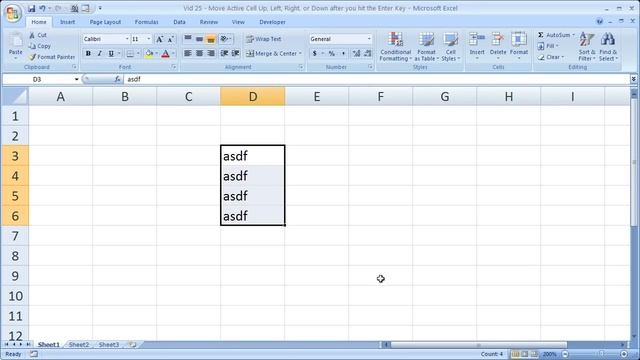This screenshot has width=640, height=360.
Task: Enable Wrap Text
Action: [x=264, y=39]
